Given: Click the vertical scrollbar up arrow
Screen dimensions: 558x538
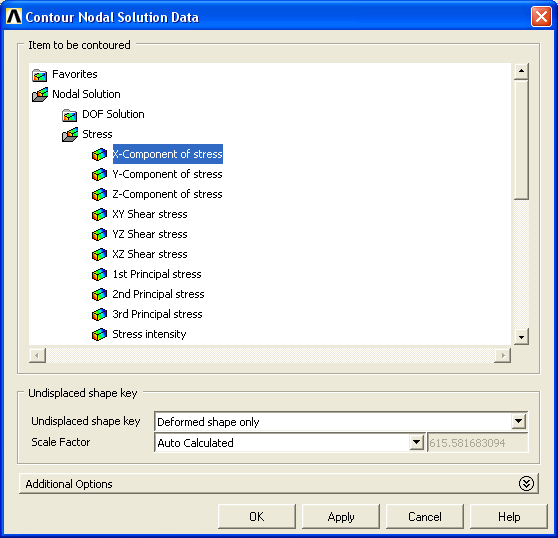Looking at the screenshot, I should [x=521, y=71].
